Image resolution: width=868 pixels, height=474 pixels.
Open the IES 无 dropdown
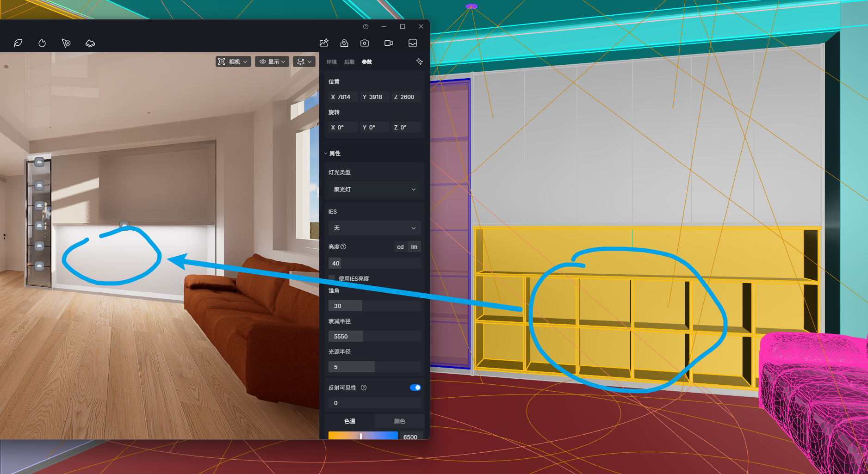(x=374, y=228)
